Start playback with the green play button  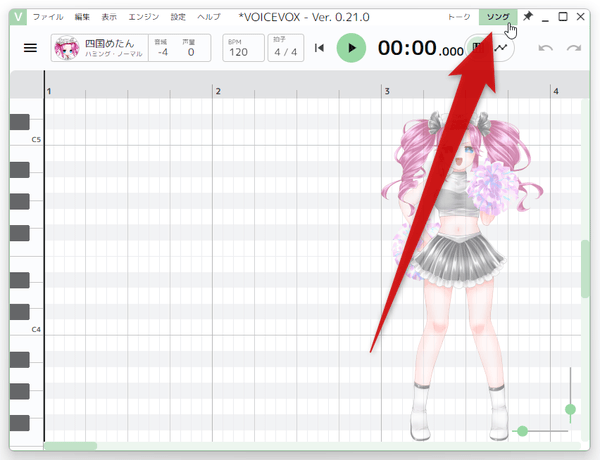coord(351,48)
